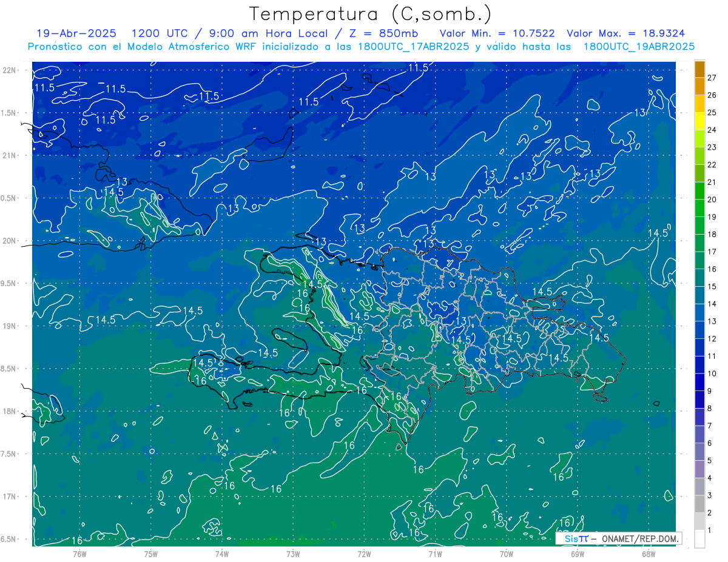The height and width of the screenshot is (562, 728).
Task: Click the "21N" latitude axis label
Action: coord(8,155)
